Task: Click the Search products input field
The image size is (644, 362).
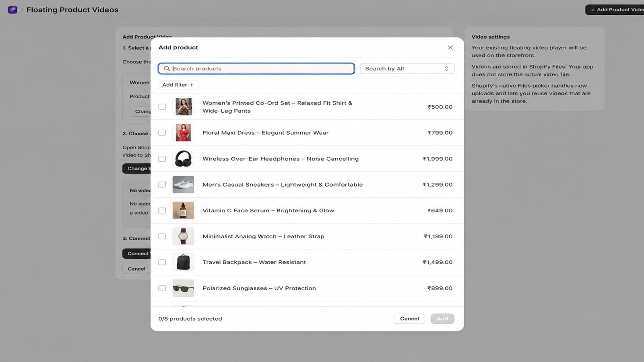Action: pos(256,69)
